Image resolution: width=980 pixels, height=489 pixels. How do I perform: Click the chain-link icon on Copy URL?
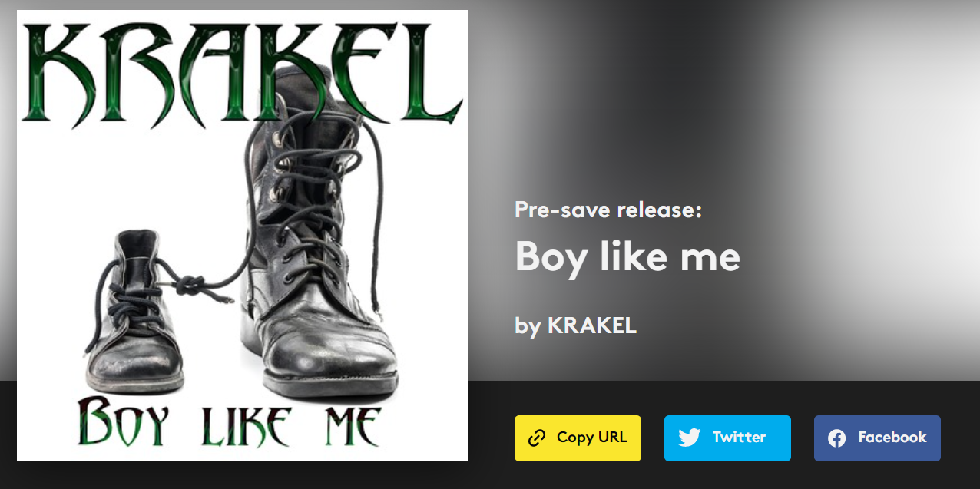[x=537, y=438]
